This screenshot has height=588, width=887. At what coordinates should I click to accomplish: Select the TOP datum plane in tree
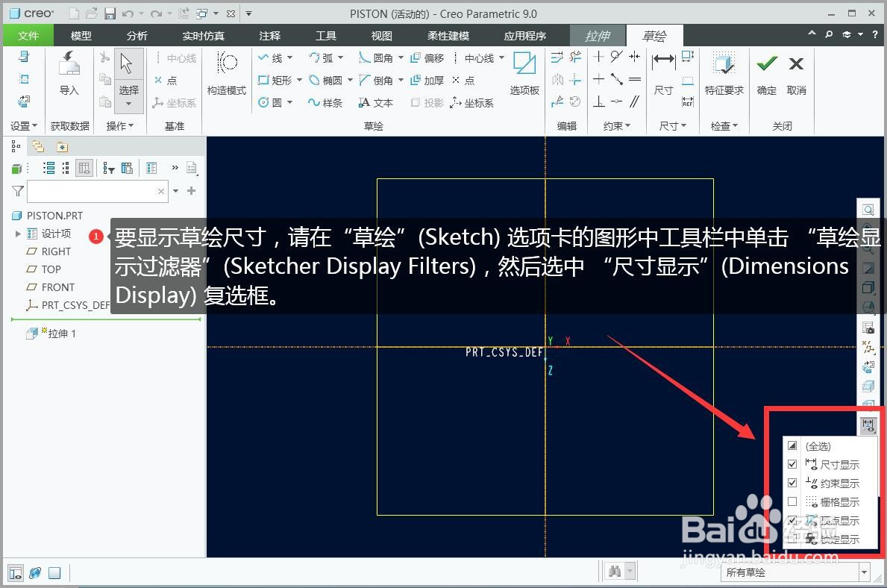(x=44, y=269)
